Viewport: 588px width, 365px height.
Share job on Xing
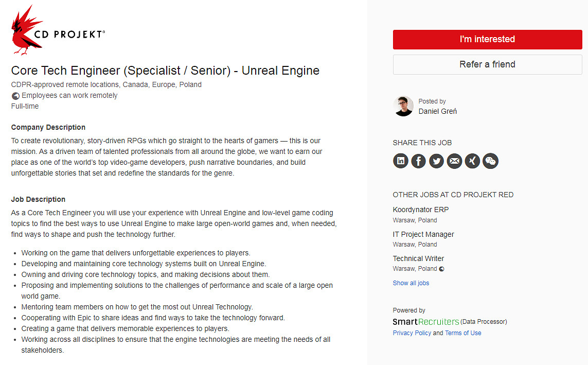point(472,161)
